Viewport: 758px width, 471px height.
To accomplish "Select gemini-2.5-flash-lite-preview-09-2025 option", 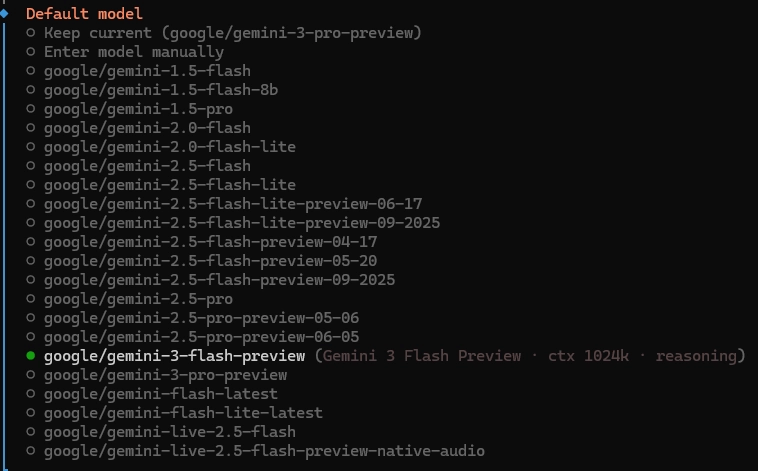I will tap(241, 223).
